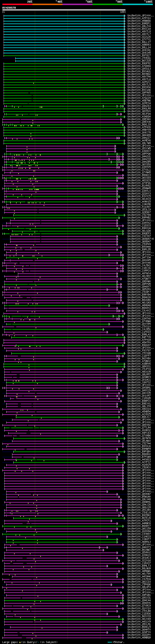Open hit UniRef100_Q9LZX4
This screenshot has height=644, width=155.
(x=139, y=26)
